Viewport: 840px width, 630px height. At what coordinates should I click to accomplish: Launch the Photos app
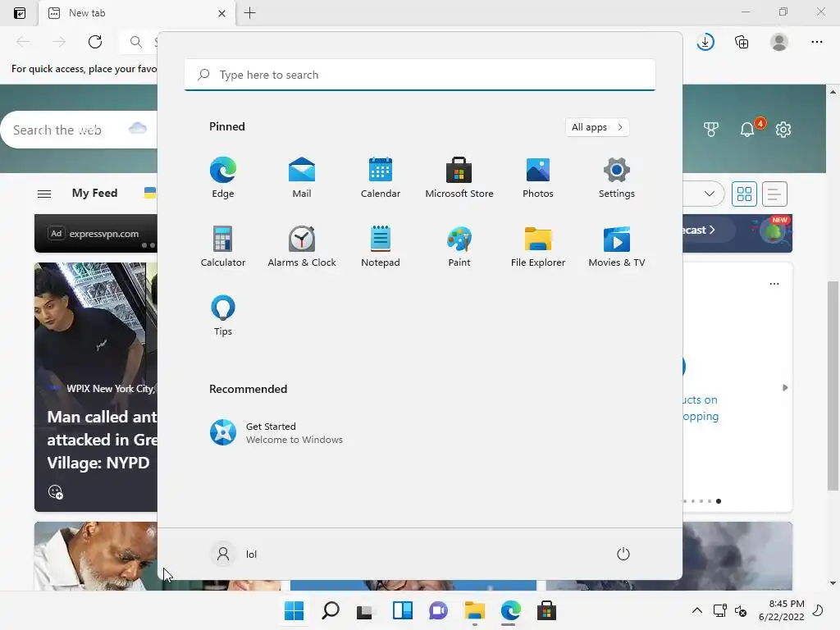[538, 177]
